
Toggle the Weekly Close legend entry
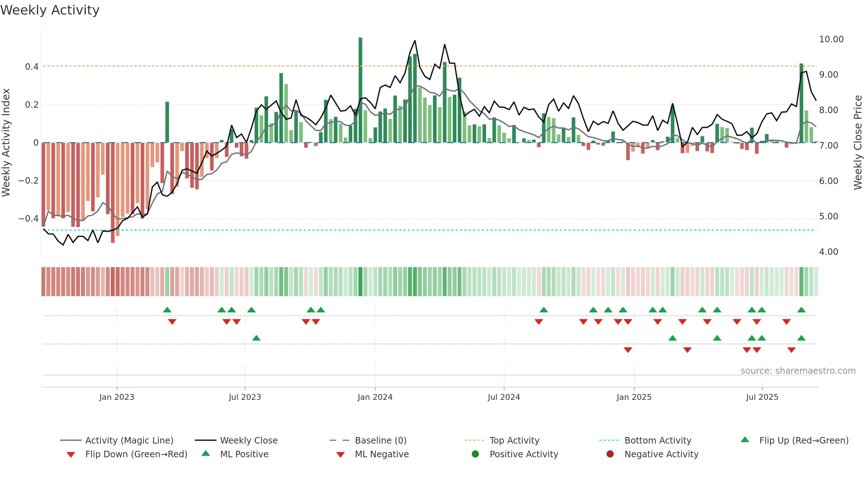click(x=236, y=440)
